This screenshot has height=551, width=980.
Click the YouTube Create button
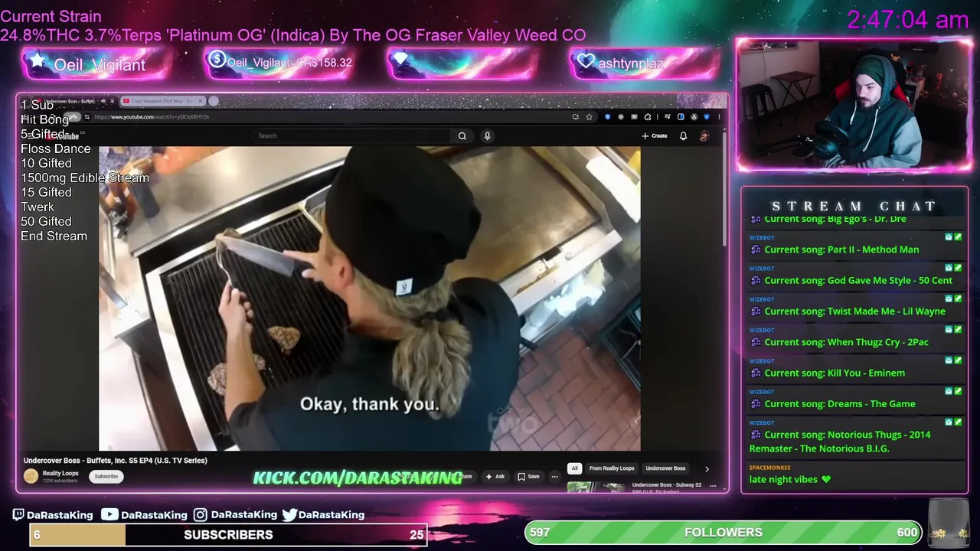pos(655,135)
